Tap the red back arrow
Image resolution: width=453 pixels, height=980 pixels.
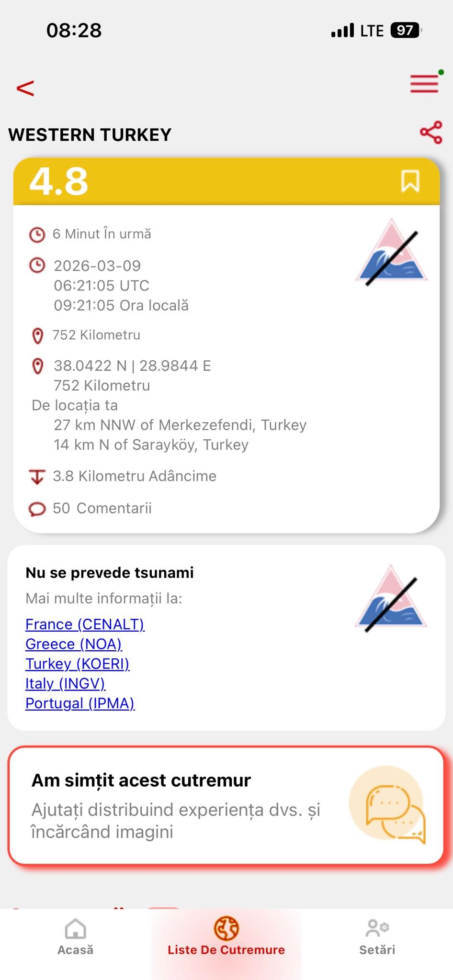click(25, 88)
